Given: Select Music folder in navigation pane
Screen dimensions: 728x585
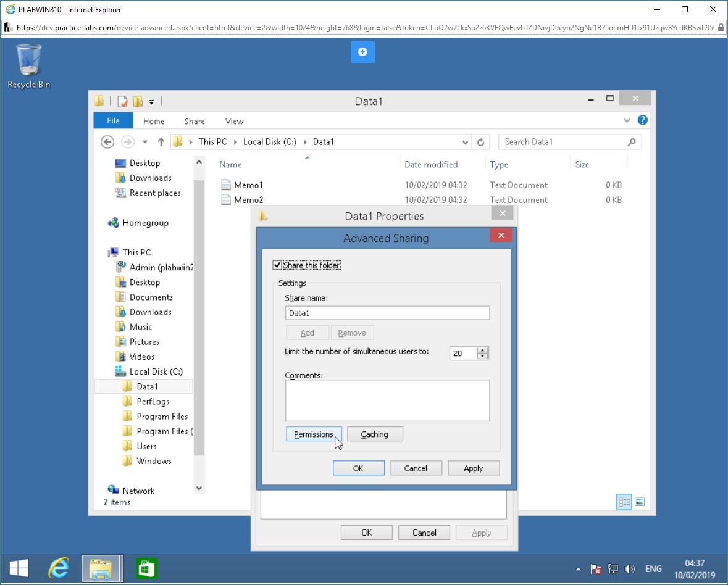Looking at the screenshot, I should (134, 327).
